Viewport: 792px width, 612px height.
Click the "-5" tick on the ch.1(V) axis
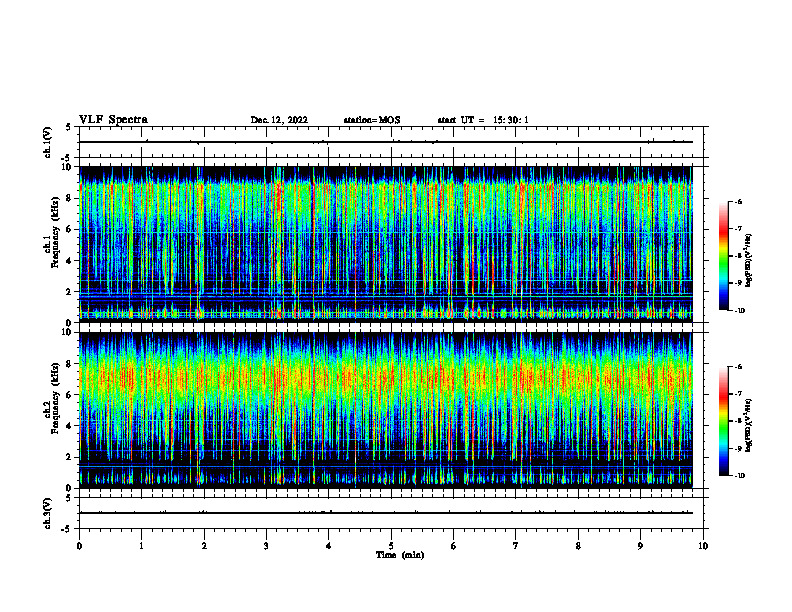coord(68,158)
